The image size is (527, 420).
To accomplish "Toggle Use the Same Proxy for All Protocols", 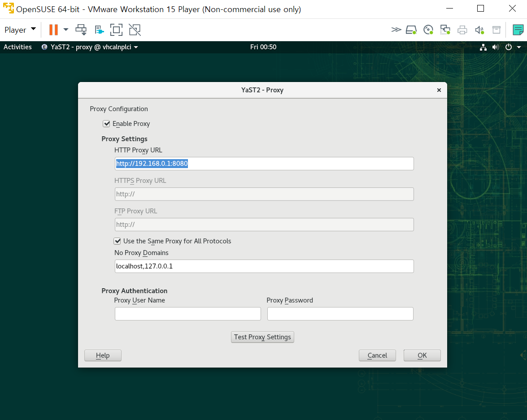I will [118, 241].
